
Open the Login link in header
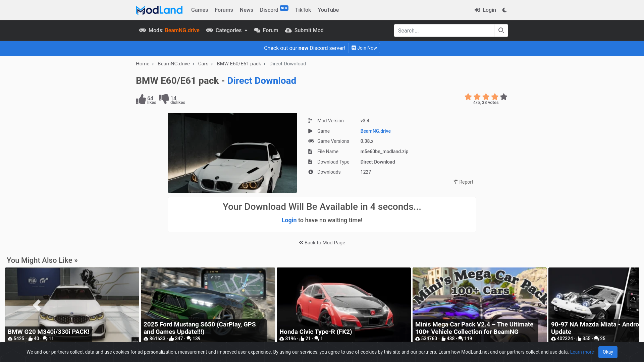(x=485, y=10)
